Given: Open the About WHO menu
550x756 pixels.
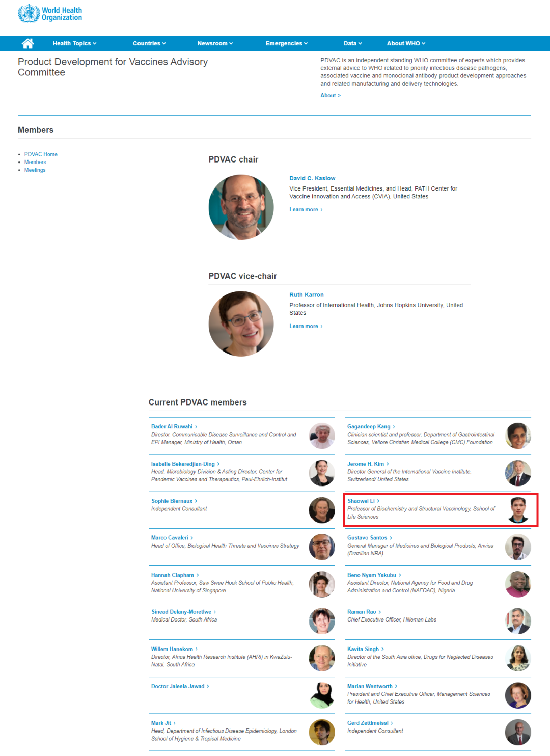Looking at the screenshot, I should (406, 43).
